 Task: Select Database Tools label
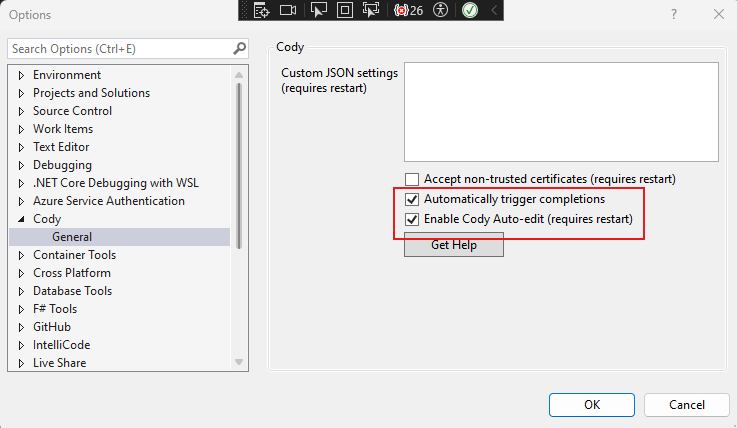72,291
